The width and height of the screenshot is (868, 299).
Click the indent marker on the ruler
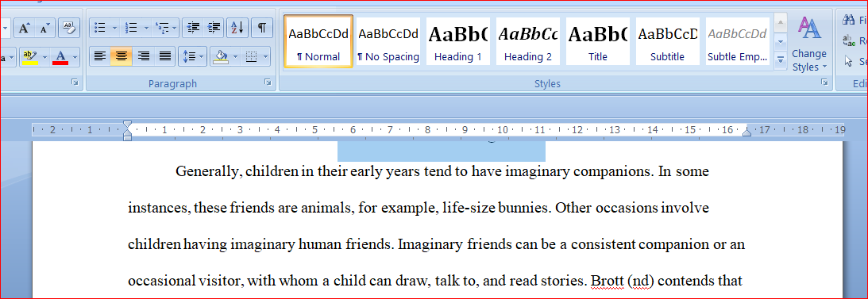(127, 130)
